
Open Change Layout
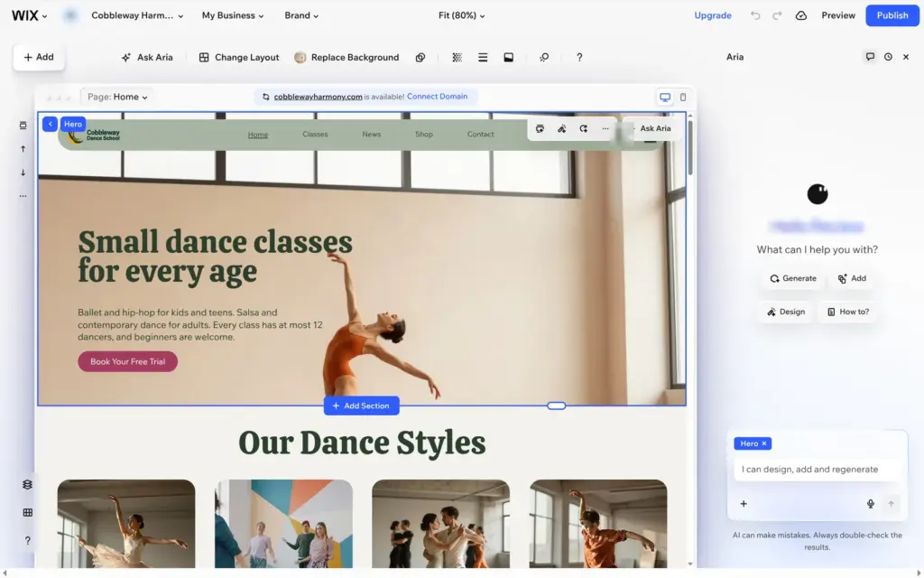(238, 57)
